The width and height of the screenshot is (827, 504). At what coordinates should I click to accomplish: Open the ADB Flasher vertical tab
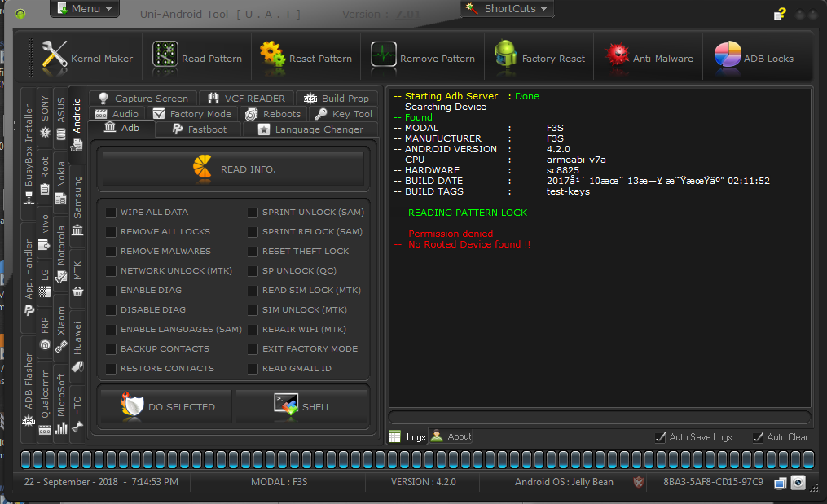[x=29, y=389]
